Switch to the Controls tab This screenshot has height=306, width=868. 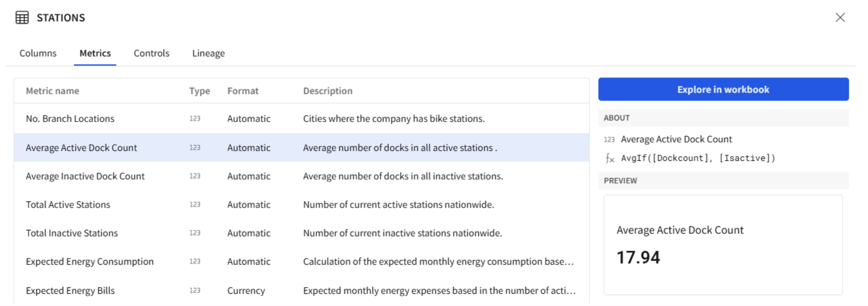[151, 53]
